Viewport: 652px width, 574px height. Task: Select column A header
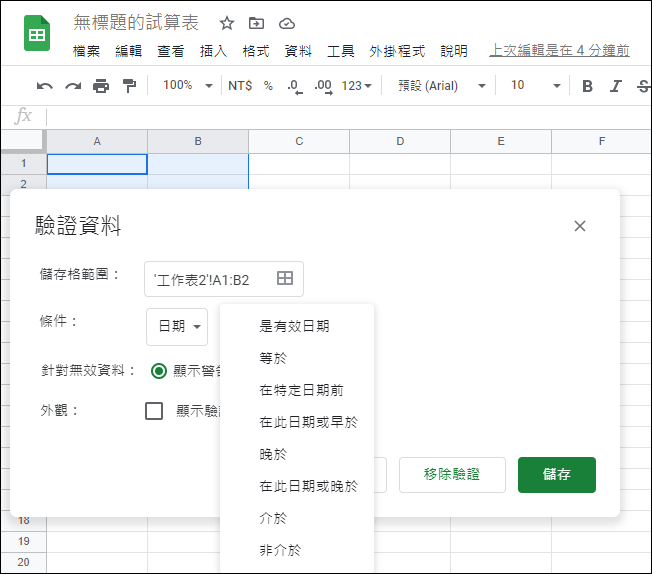pyautogui.click(x=97, y=141)
